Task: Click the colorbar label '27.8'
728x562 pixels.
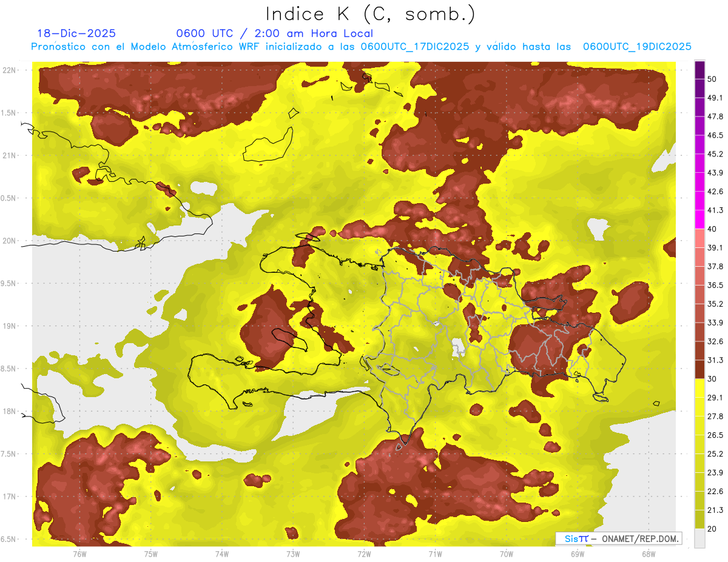Action: click(x=715, y=416)
